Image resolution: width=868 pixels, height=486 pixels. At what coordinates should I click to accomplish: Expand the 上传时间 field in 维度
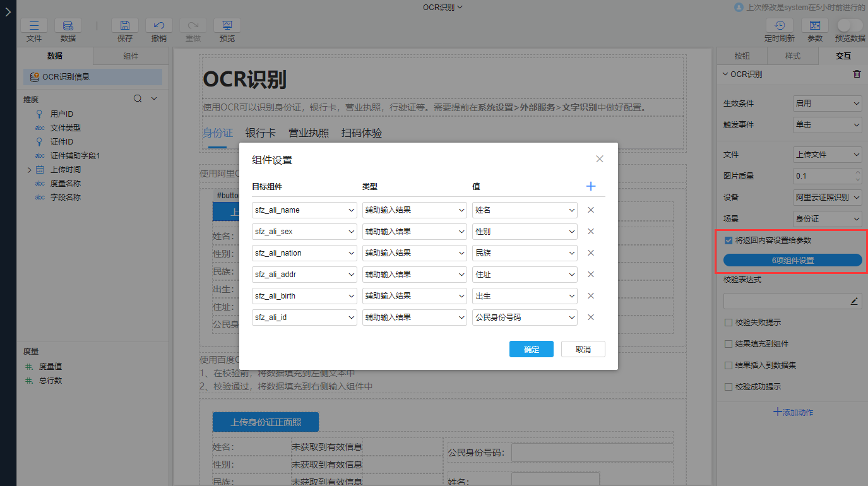(30, 169)
